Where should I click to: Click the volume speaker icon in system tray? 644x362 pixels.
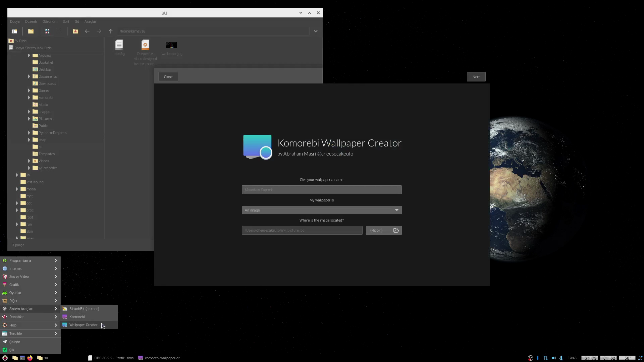point(554,358)
